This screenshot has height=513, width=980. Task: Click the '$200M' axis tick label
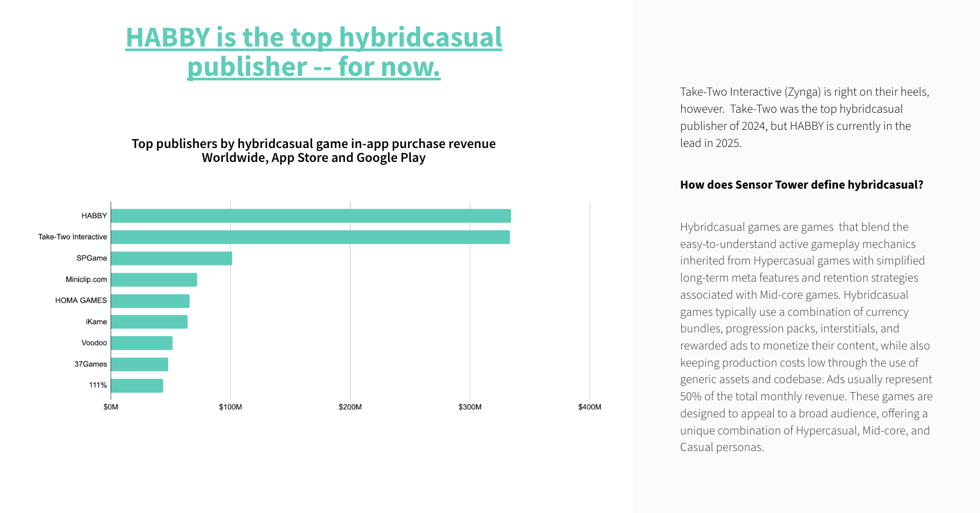[351, 407]
